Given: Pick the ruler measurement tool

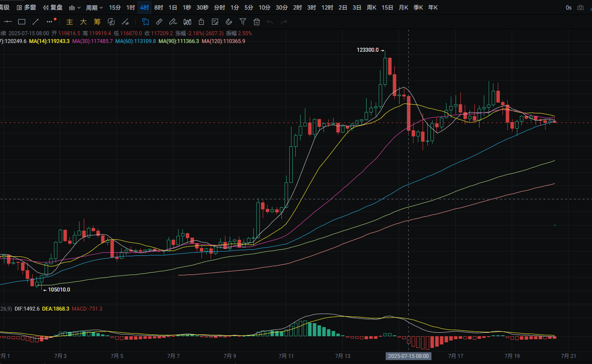Looking at the screenshot, I should (159, 22).
